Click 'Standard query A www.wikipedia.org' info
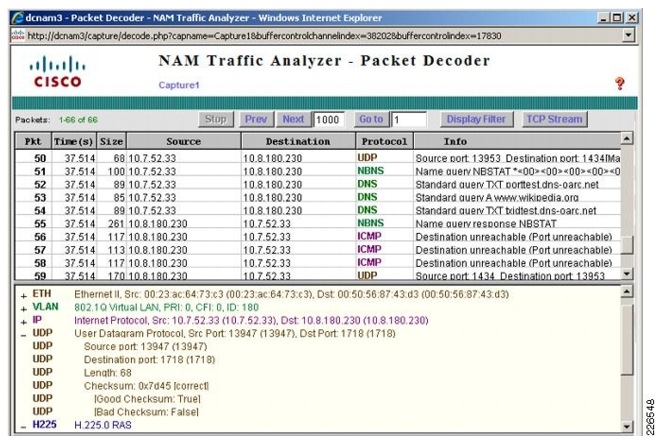 (497, 198)
